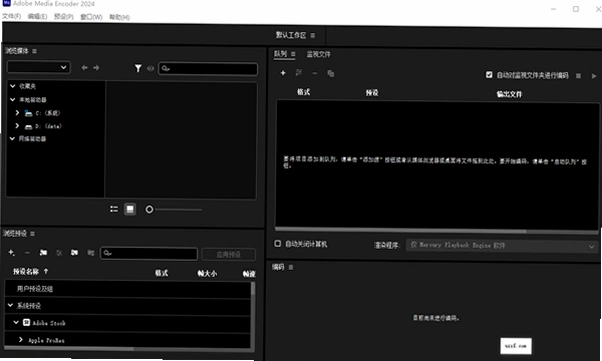Open the 预设(P) menu
Image resolution: width=602 pixels, height=361 pixels.
tap(63, 17)
